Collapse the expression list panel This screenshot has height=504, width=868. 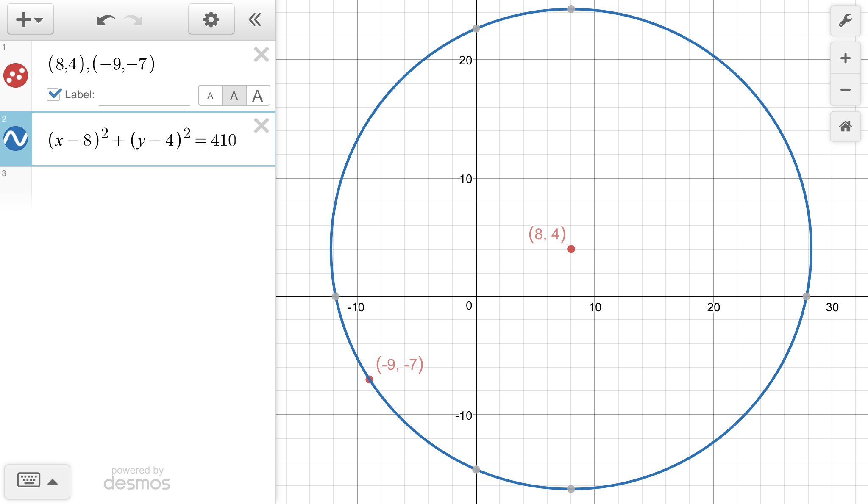255,19
